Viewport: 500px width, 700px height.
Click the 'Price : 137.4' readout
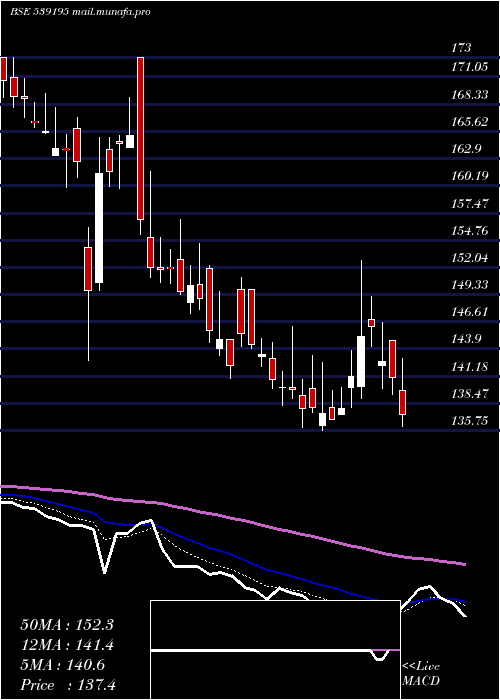[x=68, y=685]
